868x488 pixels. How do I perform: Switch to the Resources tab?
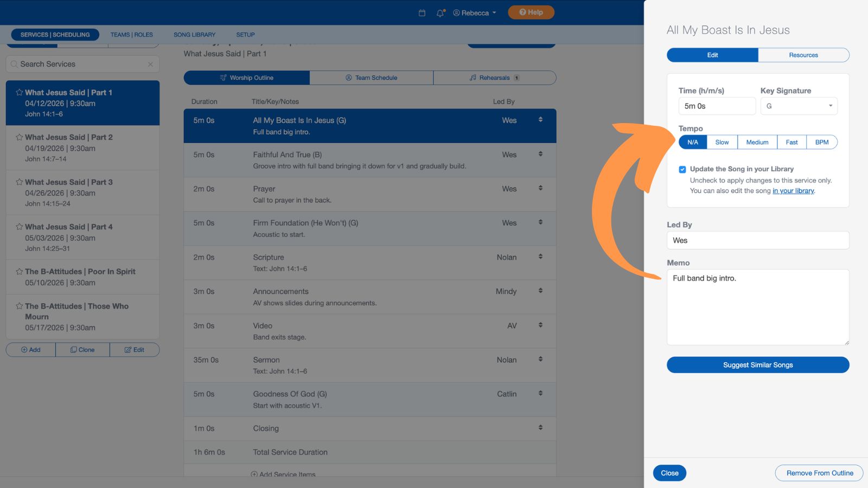click(803, 55)
